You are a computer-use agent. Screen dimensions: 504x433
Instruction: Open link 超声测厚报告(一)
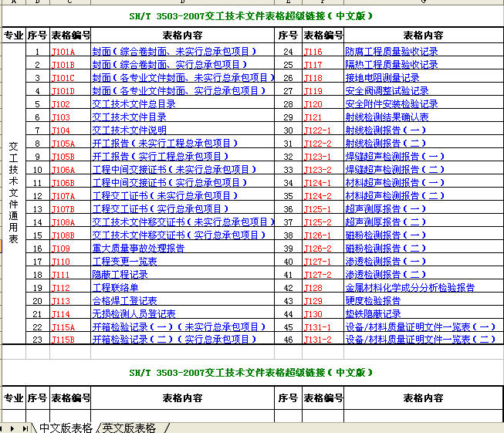pyautogui.click(x=386, y=209)
